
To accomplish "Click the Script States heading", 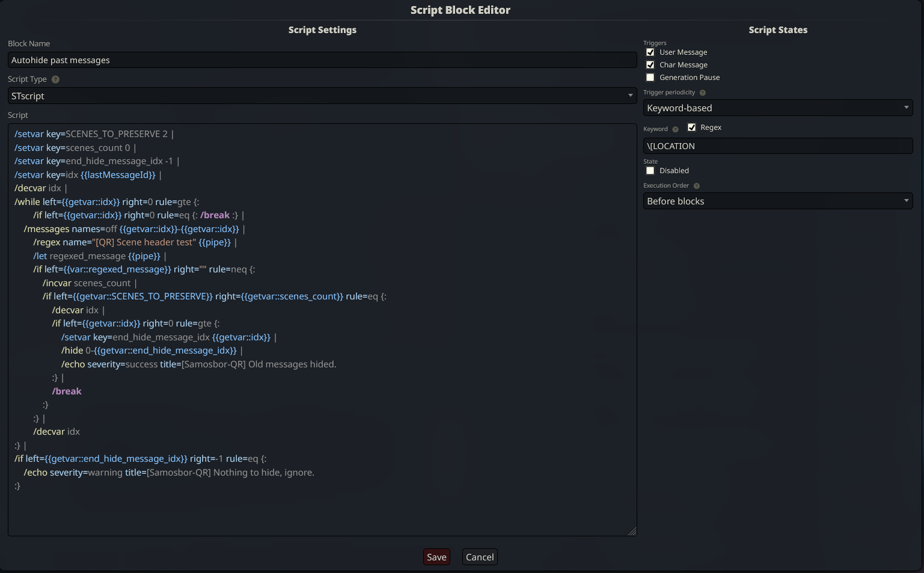I will coord(777,30).
